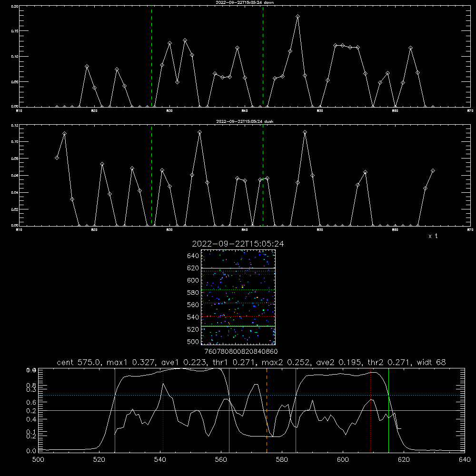Select dawn plot x-axis label 870
The height and width of the screenshot is (476, 476).
tap(470, 111)
